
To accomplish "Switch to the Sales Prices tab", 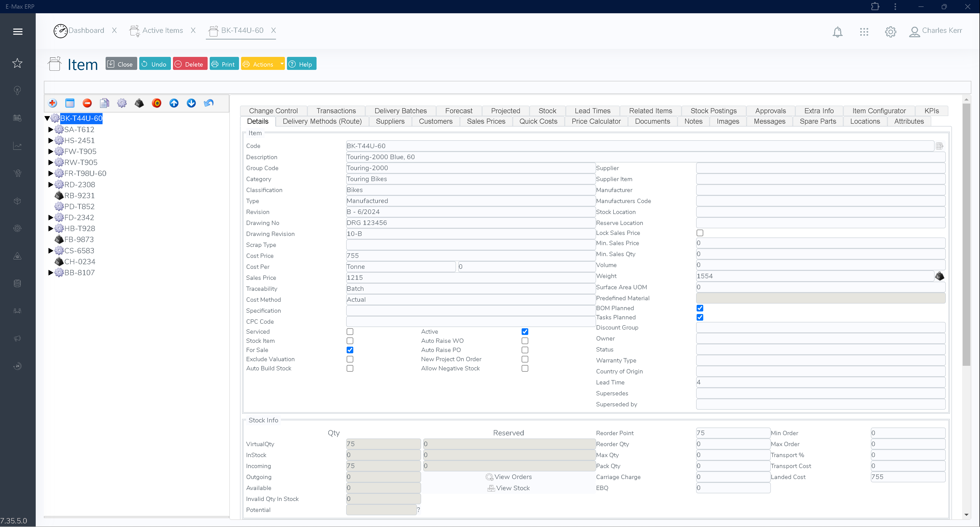I will (486, 121).
